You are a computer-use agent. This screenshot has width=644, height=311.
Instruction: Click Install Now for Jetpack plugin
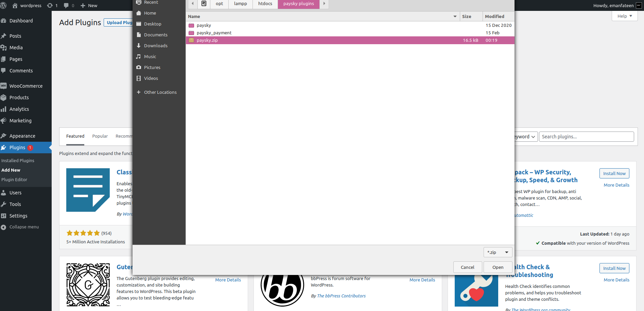614,173
